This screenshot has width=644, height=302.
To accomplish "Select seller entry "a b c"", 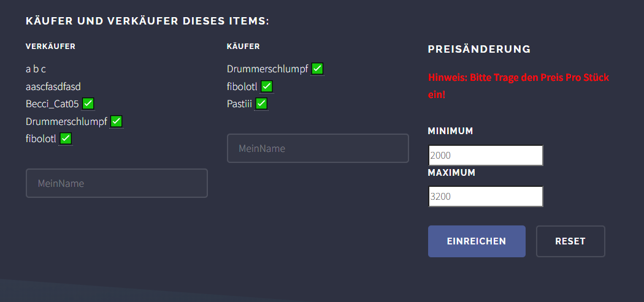I will tap(36, 69).
